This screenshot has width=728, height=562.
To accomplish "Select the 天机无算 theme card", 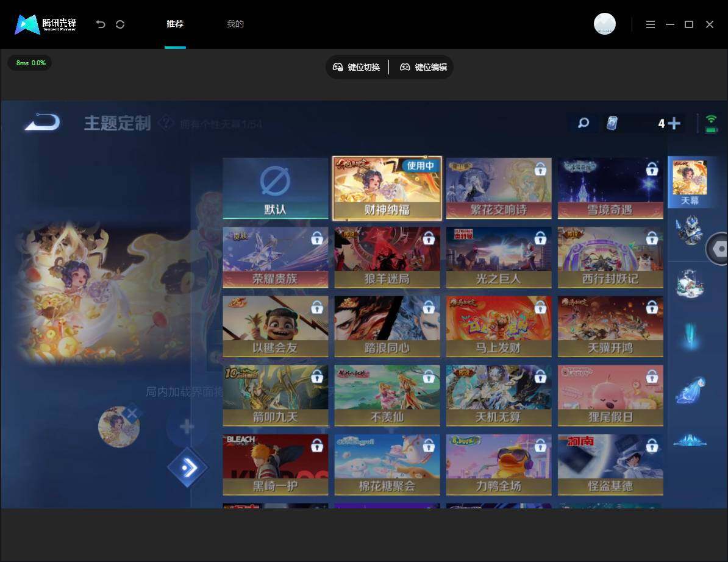I will (x=499, y=396).
